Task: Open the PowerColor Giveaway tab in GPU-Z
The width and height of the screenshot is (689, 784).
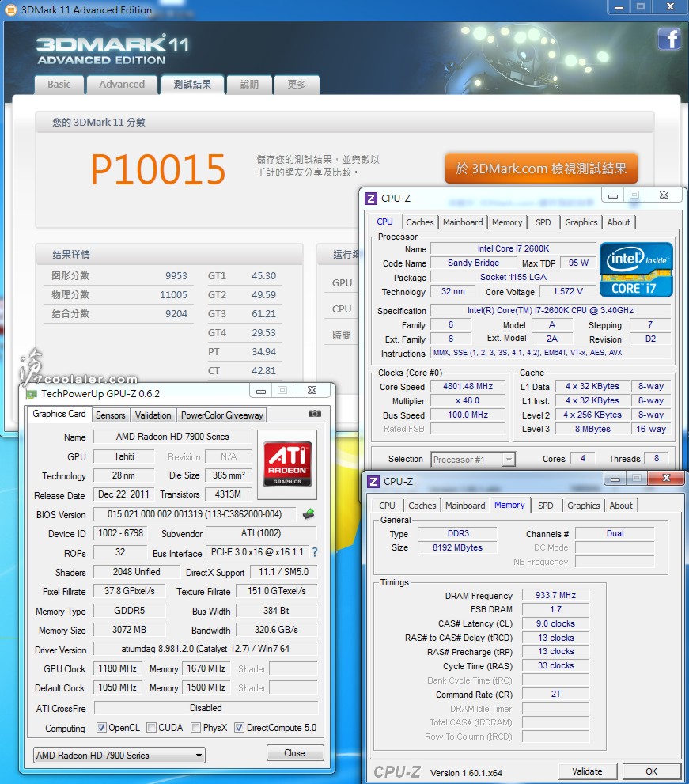Action: [221, 415]
